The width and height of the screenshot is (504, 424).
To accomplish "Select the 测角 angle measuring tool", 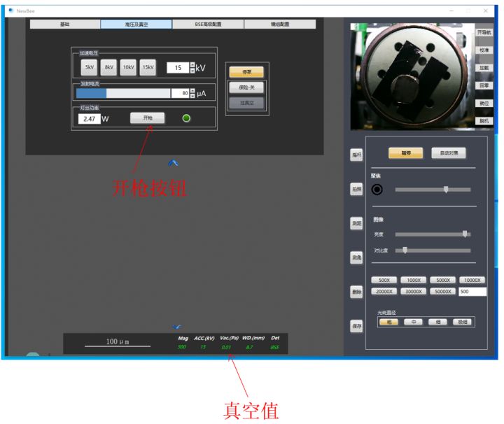I will coord(357,258).
